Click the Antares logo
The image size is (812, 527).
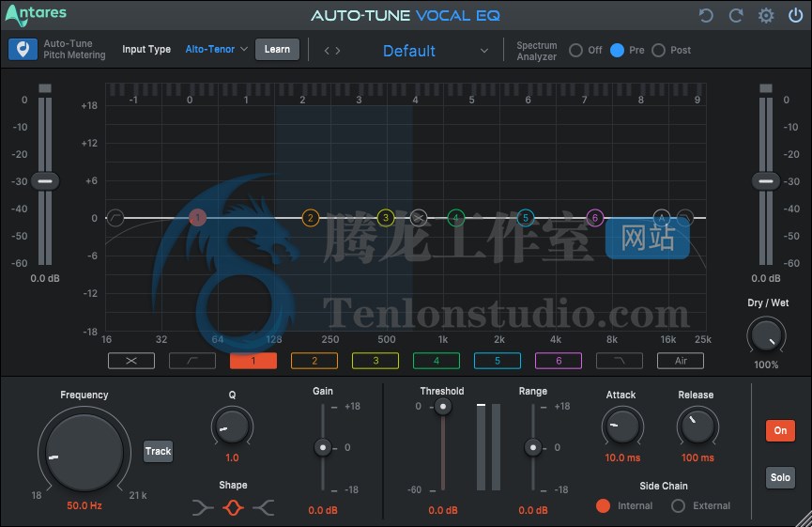[x=36, y=15]
